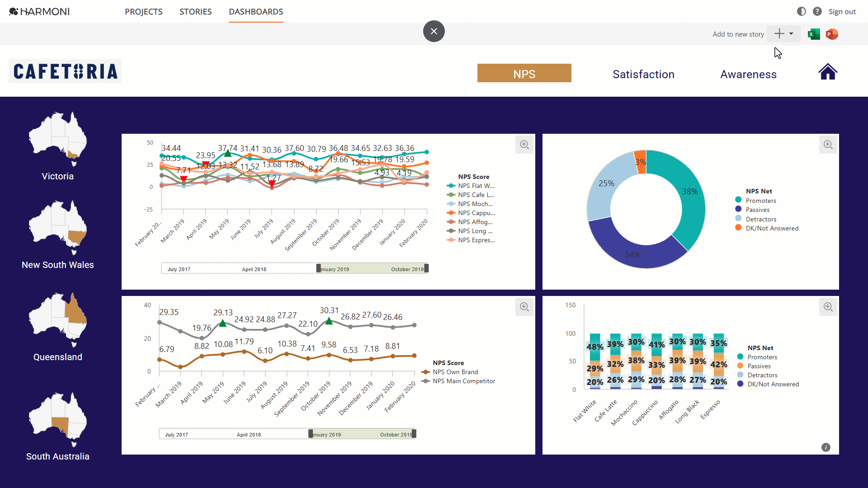868x488 pixels.
Task: Export dashboard to Excel
Action: tap(814, 34)
